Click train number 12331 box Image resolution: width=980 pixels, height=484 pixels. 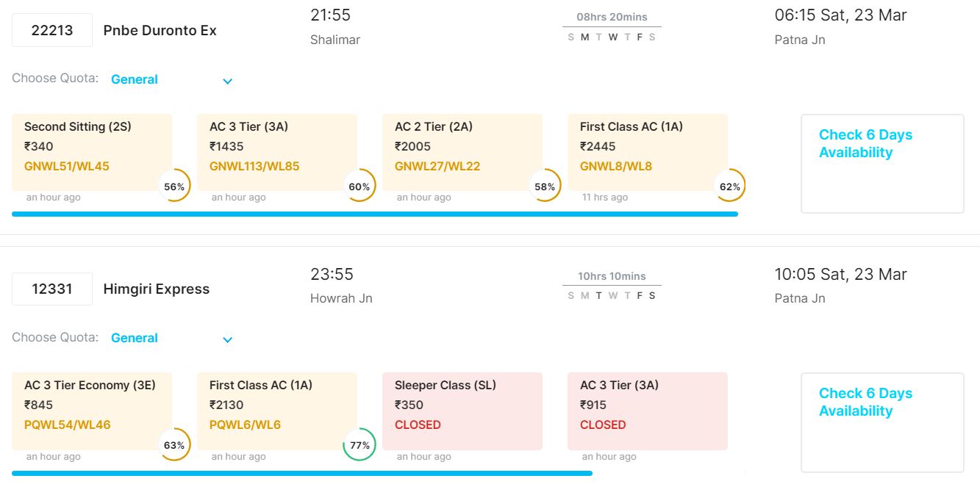(52, 289)
